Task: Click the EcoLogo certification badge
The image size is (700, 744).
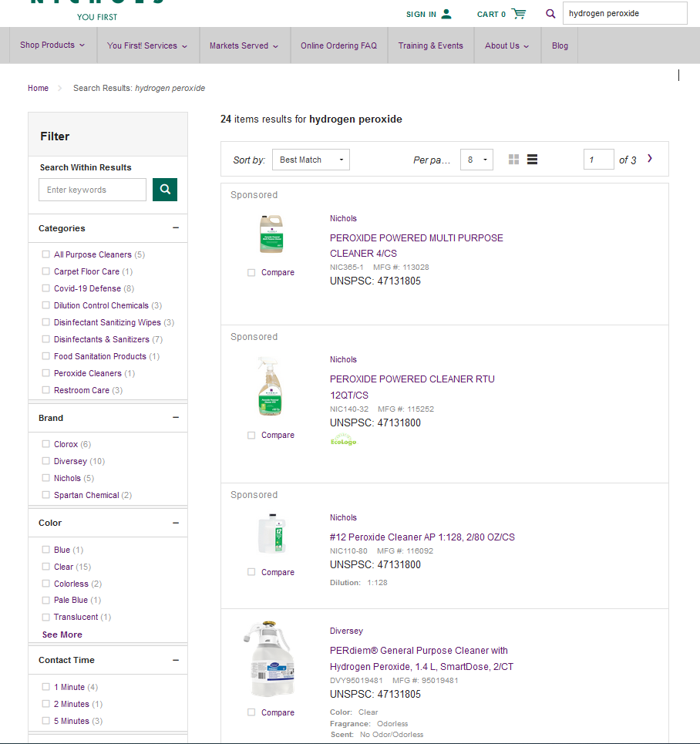Action: point(343,440)
